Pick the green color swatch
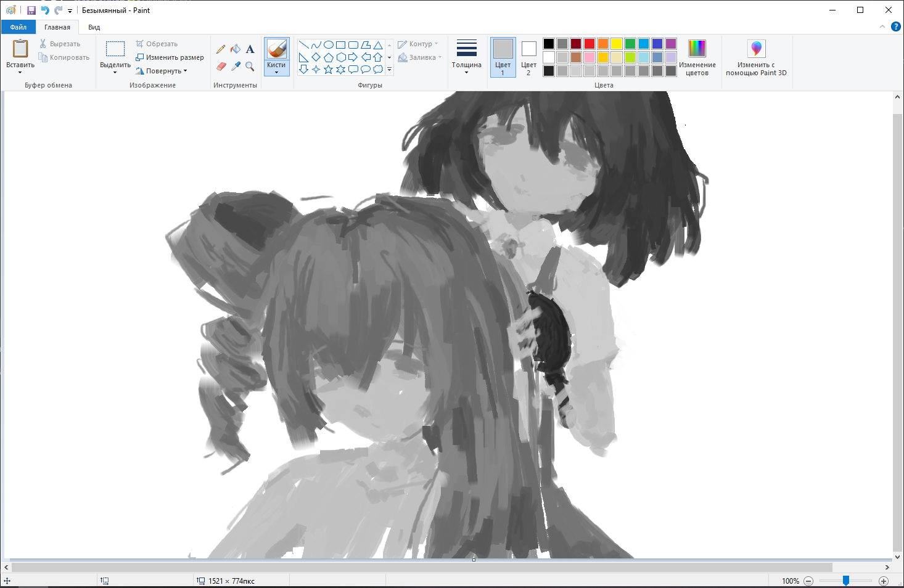Screen dimensions: 904x588 coord(630,44)
